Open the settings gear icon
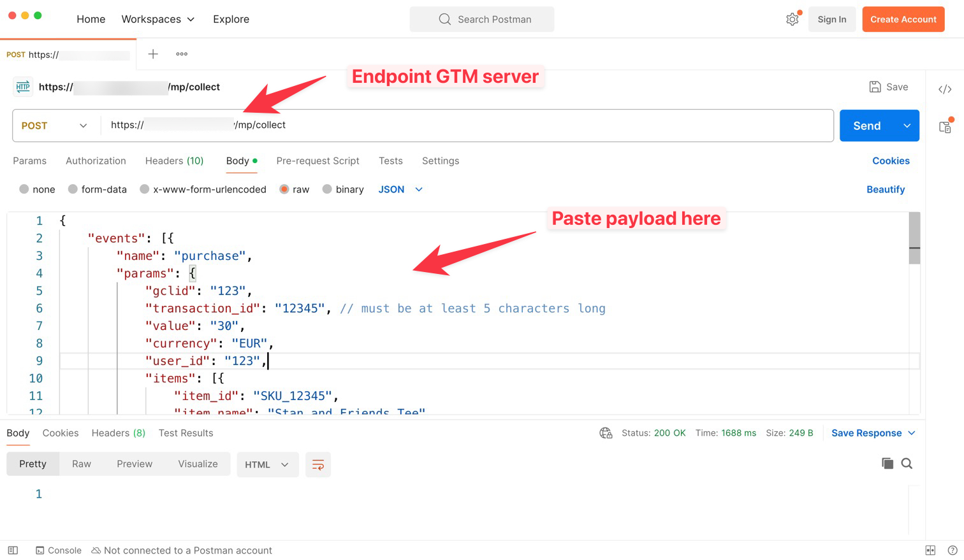The width and height of the screenshot is (964, 560). [x=792, y=19]
